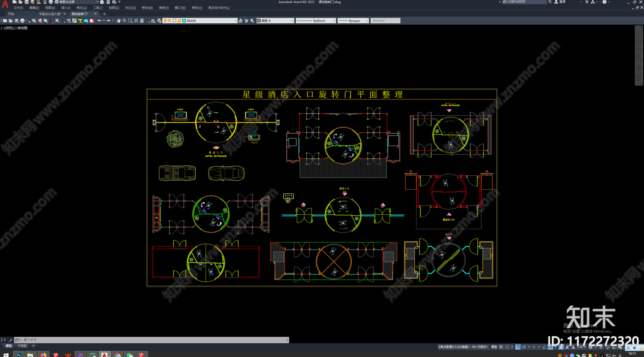Screen dimensions: 644x357
Task: Open the 视图(V) menu
Action: pyautogui.click(x=50, y=8)
